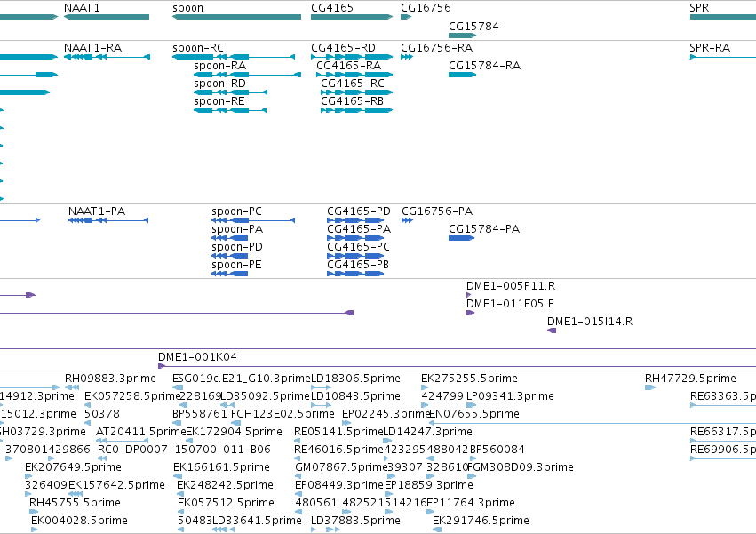Select the EK057512.5prime EST label
The width and height of the screenshot is (756, 534).
coord(226,504)
